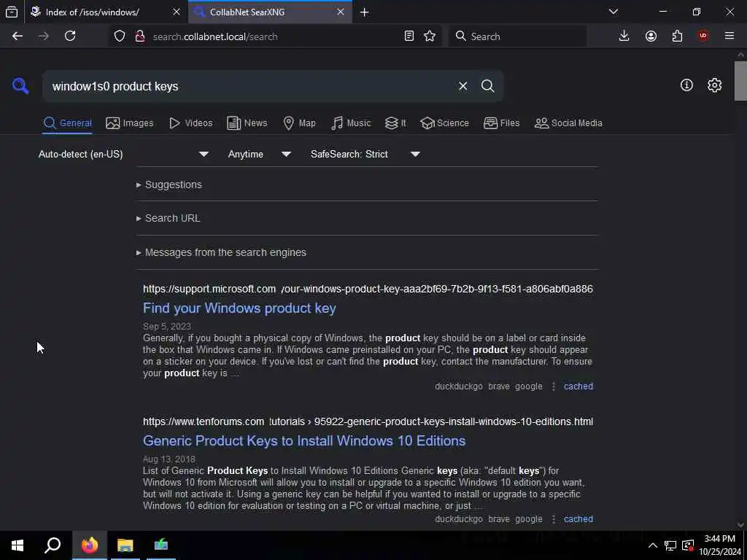Image resolution: width=747 pixels, height=560 pixels.
Task: Show hidden system tray icons
Action: click(x=653, y=545)
